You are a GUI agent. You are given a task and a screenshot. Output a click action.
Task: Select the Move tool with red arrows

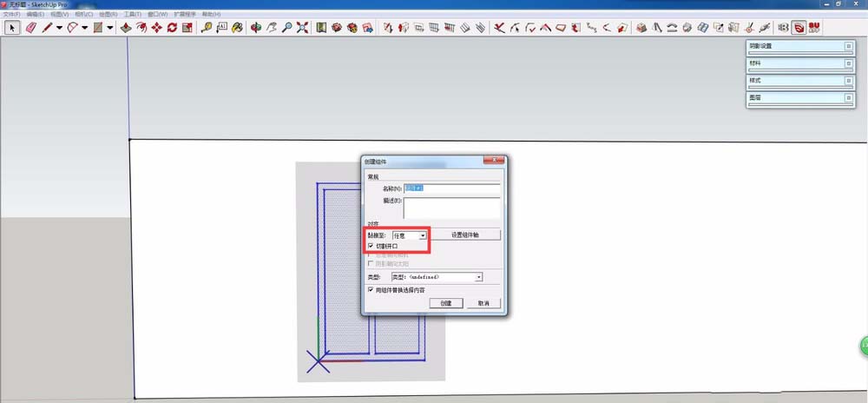point(156,28)
